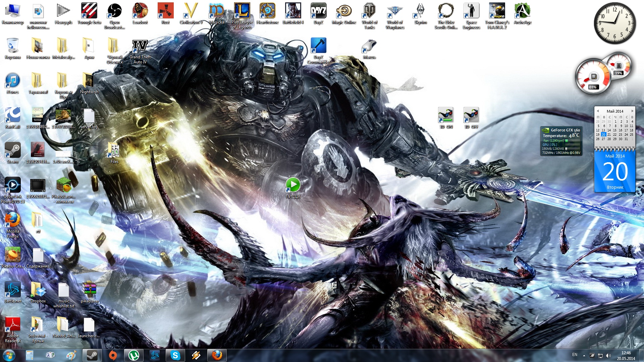Viewport: 644px width, 362px height.
Task: Launch RaidCall desktop shortcut
Action: 13,118
